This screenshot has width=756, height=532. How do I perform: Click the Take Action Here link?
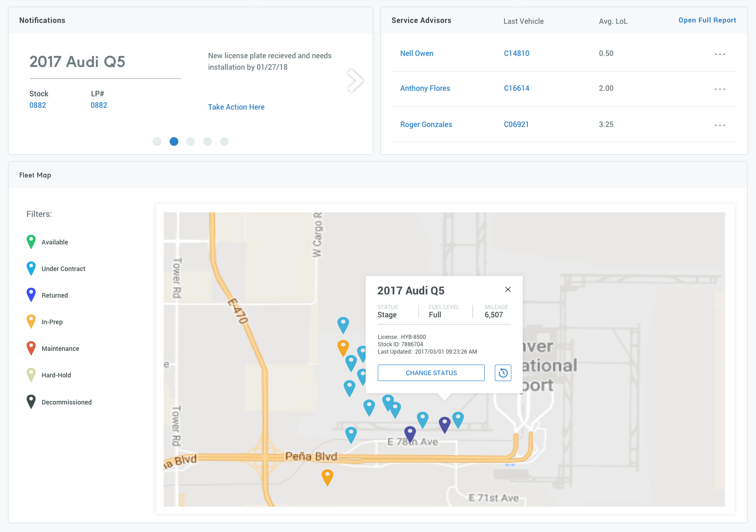(236, 107)
